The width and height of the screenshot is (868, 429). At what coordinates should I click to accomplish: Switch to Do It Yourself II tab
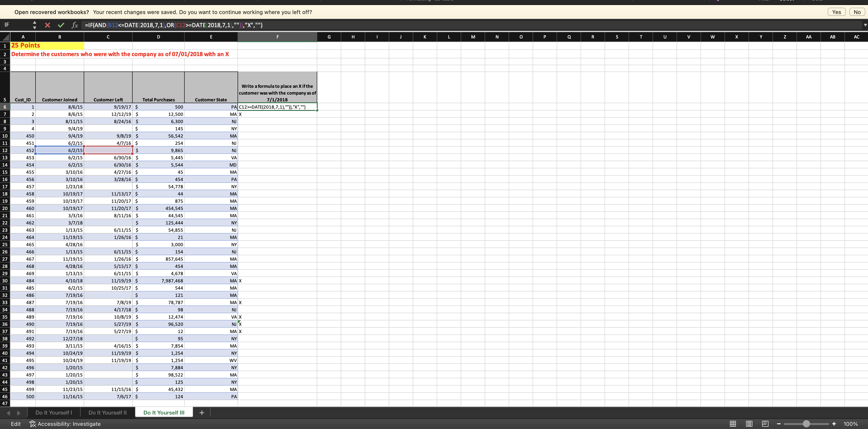(x=107, y=412)
